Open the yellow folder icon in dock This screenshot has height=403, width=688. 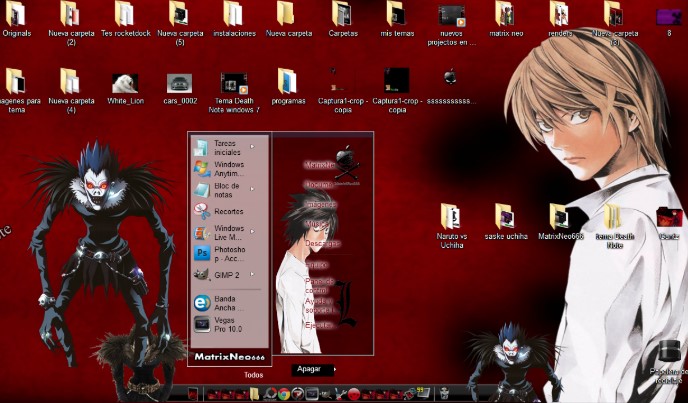click(254, 393)
